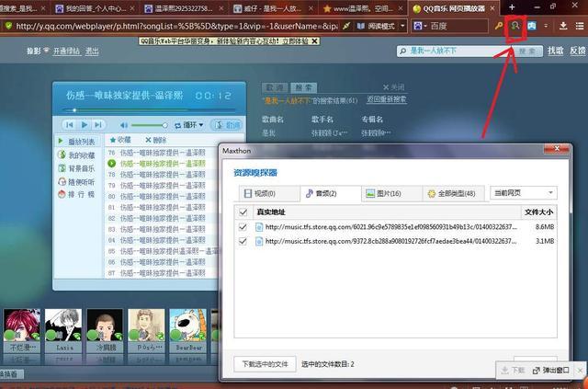
Task: Open 排行榜 rankings in sidebar
Action: pos(77,195)
